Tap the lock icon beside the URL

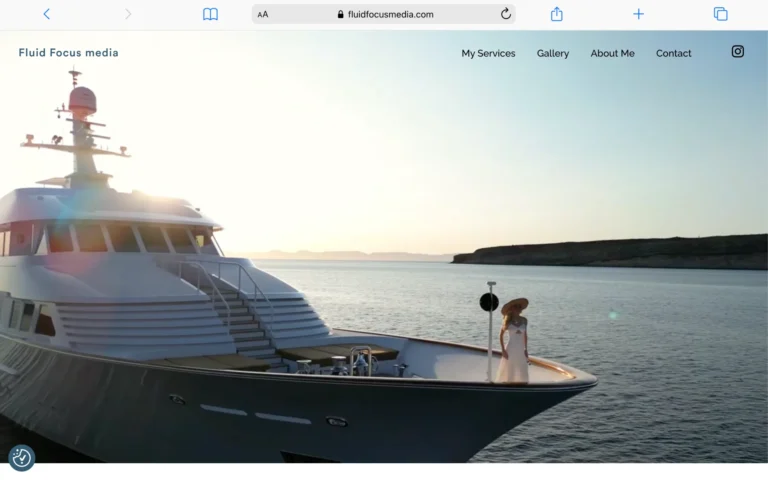tap(340, 14)
